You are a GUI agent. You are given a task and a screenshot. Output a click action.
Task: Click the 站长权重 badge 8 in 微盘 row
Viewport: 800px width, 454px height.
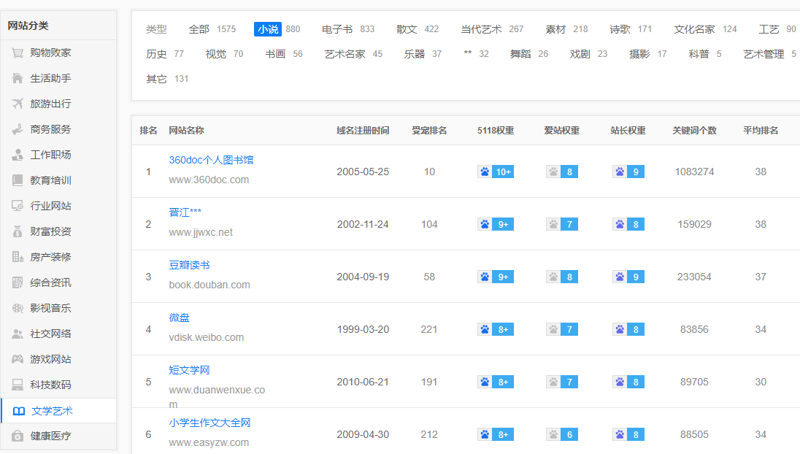628,330
